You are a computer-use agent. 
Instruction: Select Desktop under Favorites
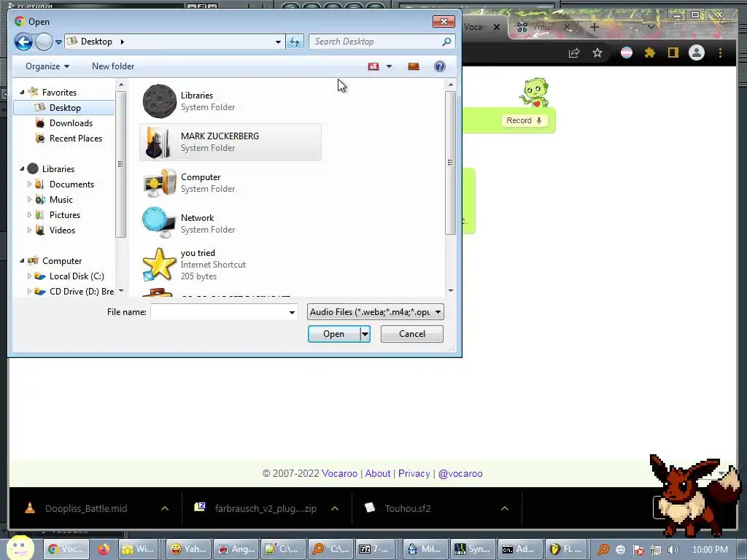[64, 108]
